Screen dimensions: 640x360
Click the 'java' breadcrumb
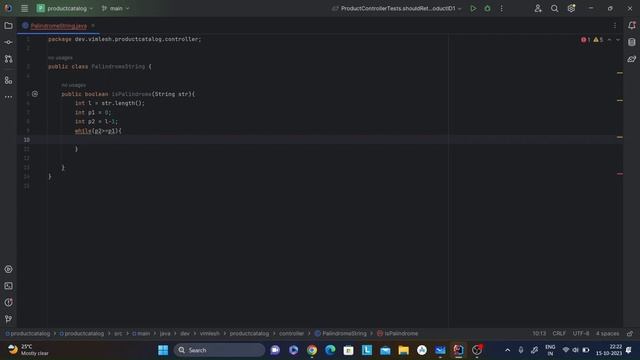click(x=165, y=333)
